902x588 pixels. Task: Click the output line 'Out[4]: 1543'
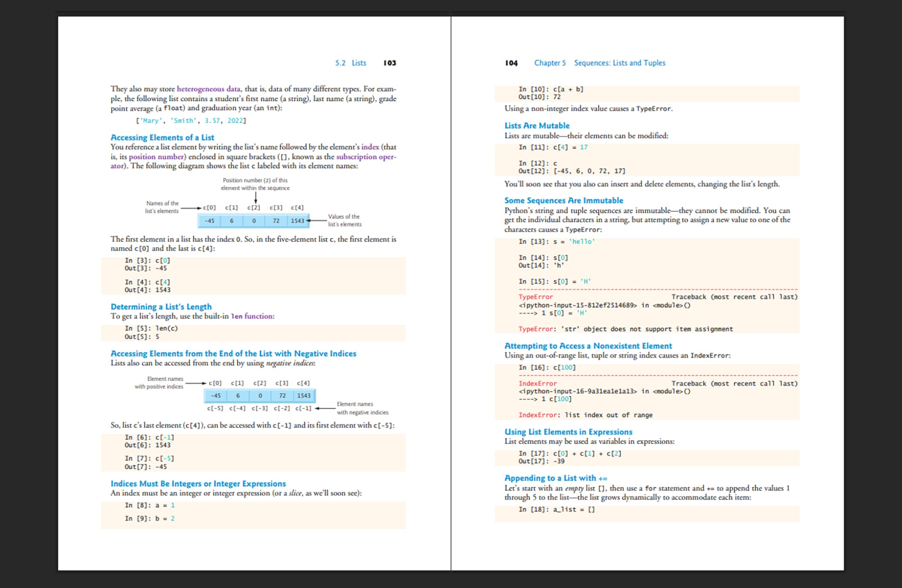point(147,290)
